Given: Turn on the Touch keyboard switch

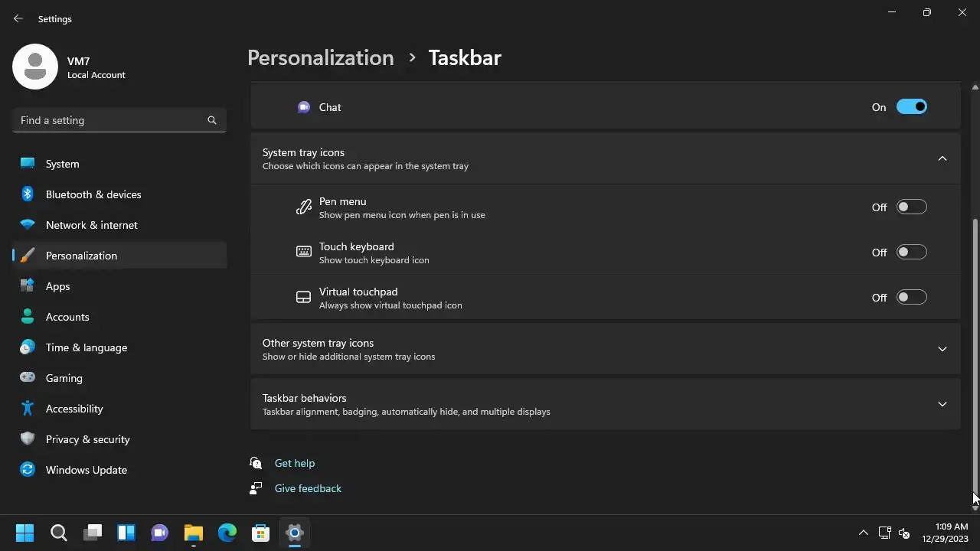Looking at the screenshot, I should coord(911,253).
